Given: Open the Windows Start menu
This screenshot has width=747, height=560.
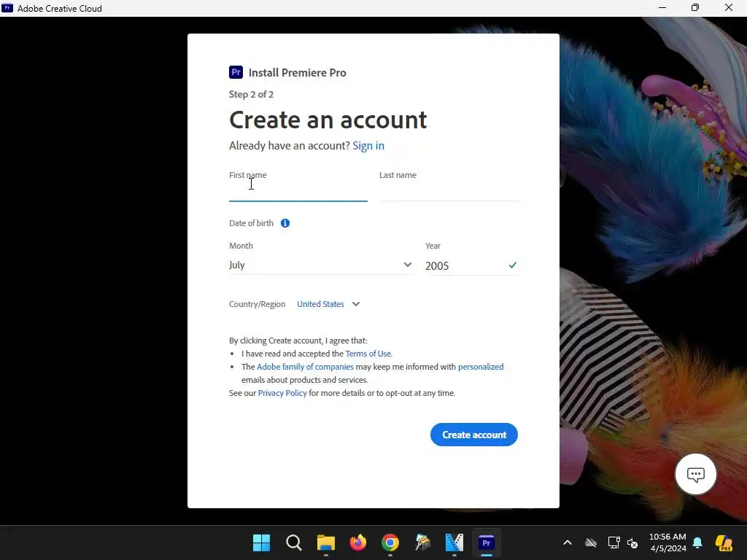Looking at the screenshot, I should point(261,542).
